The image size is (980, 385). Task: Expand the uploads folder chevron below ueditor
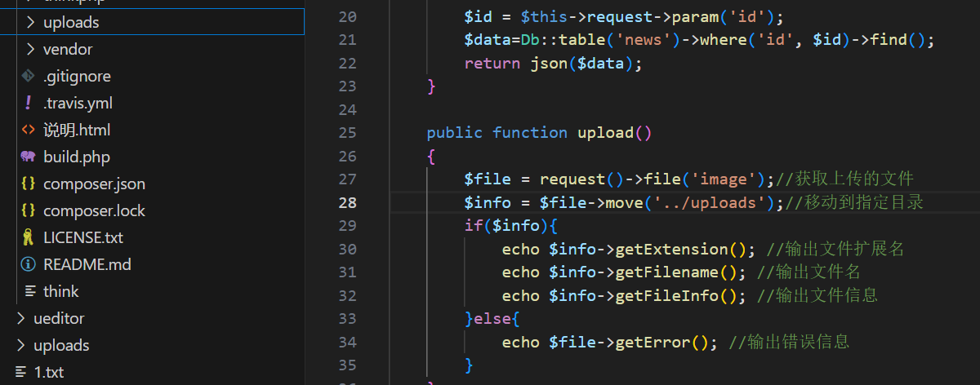(x=20, y=346)
